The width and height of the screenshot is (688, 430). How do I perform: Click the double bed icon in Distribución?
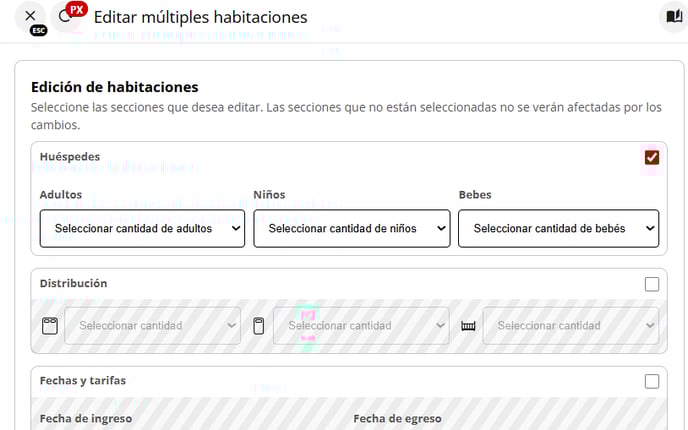(50, 326)
